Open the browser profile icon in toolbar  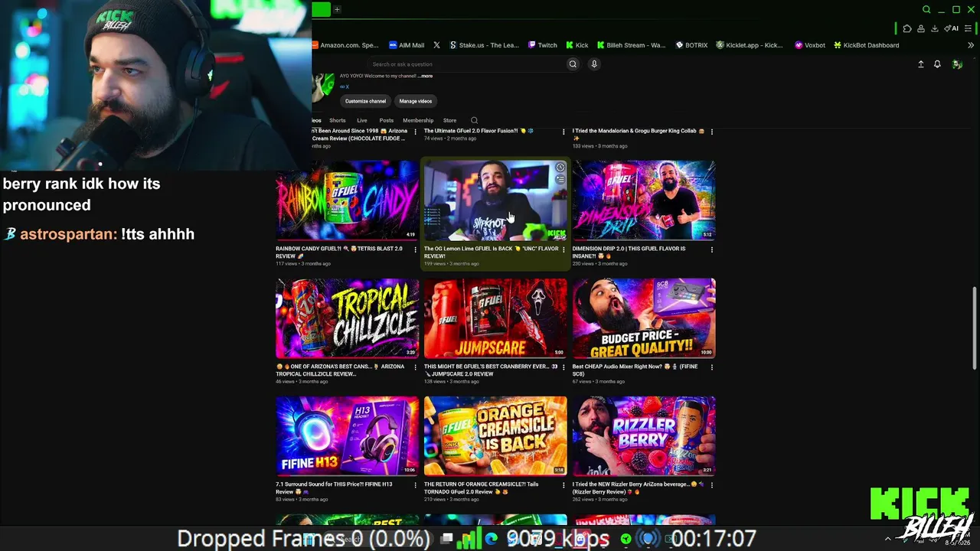click(921, 28)
